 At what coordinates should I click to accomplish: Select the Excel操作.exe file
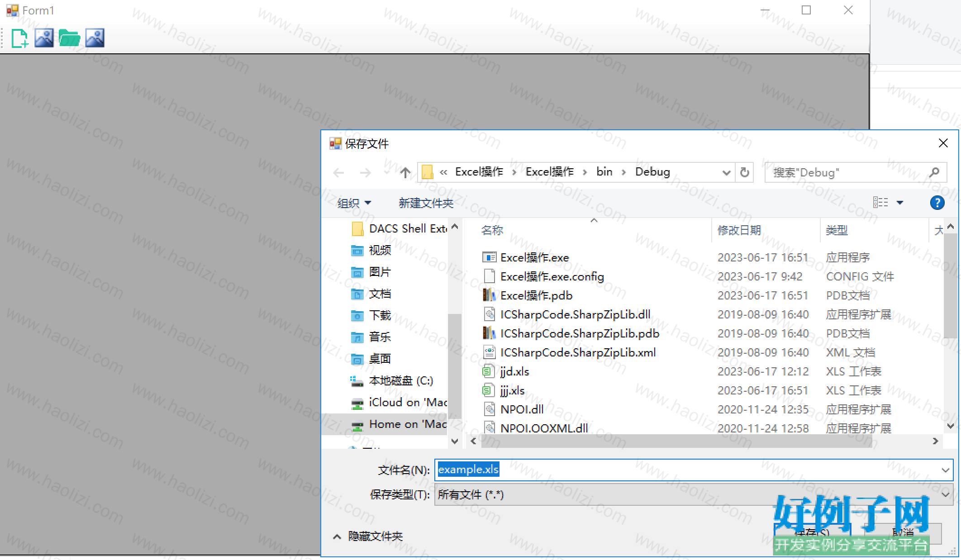point(526,257)
